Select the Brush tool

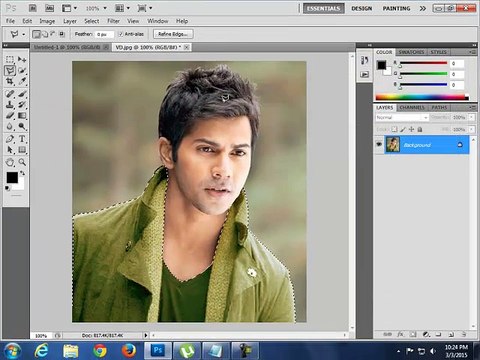[x=22, y=94]
